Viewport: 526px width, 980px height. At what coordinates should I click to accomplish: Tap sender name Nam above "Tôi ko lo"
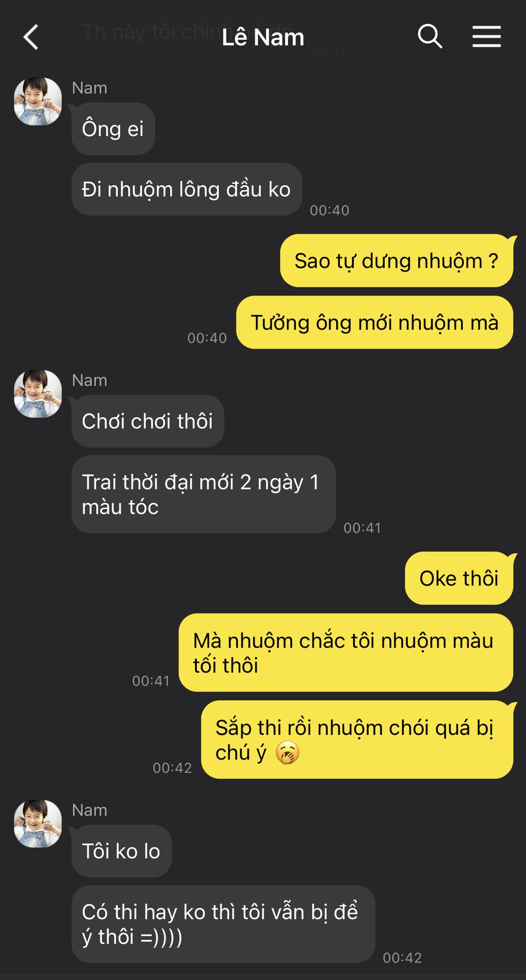[90, 810]
